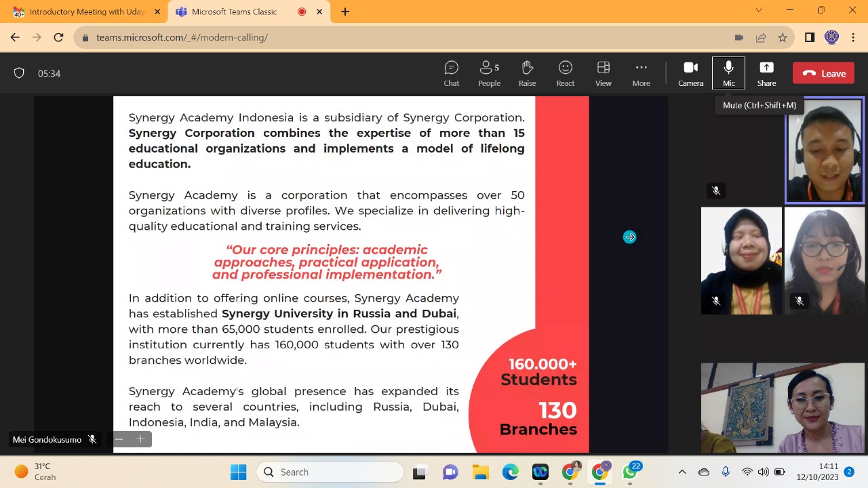Unmute Mei Gondokusumo via her mic icon
Image resolution: width=868 pixels, height=488 pixels.
[92, 439]
